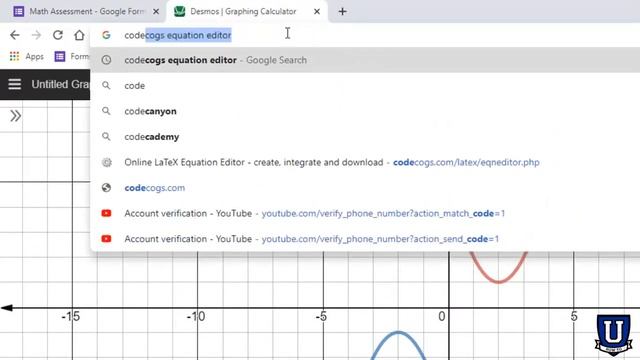Open a new browser tab

(x=342, y=11)
